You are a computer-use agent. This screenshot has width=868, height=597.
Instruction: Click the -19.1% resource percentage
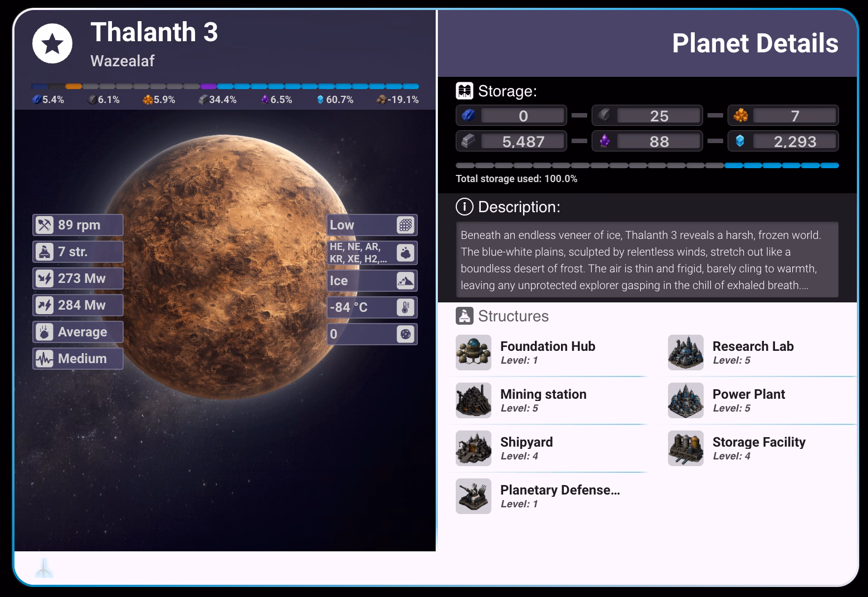coord(398,100)
